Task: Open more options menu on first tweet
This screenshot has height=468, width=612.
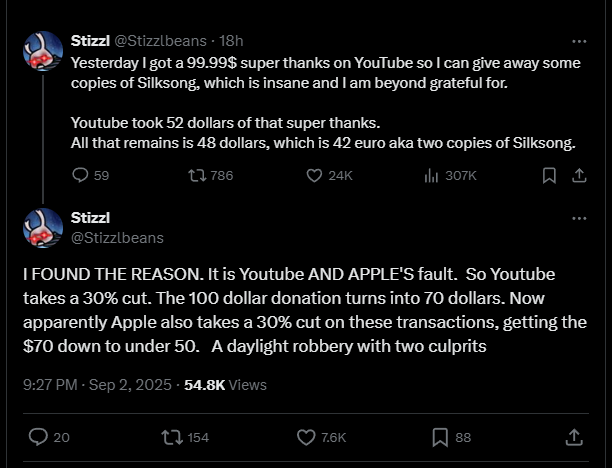Action: click(x=579, y=41)
